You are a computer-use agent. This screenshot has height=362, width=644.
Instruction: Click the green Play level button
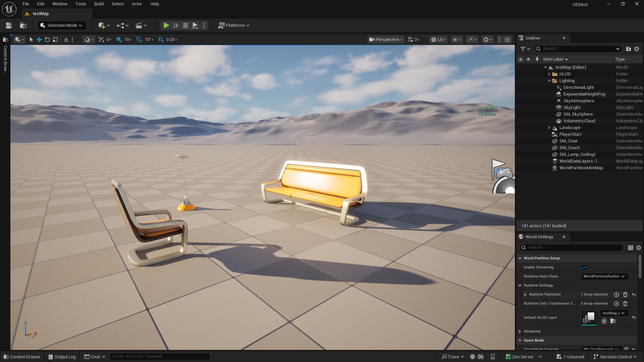[x=166, y=25]
